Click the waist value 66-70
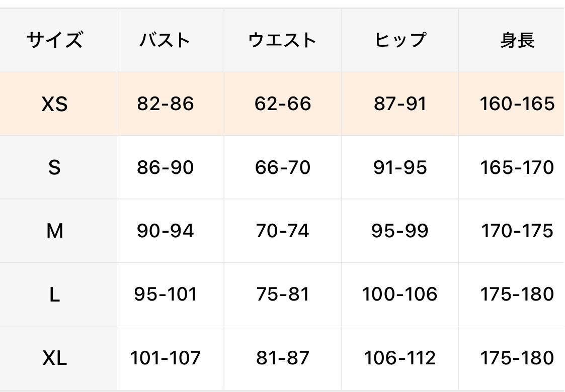The width and height of the screenshot is (565, 392). tap(283, 167)
